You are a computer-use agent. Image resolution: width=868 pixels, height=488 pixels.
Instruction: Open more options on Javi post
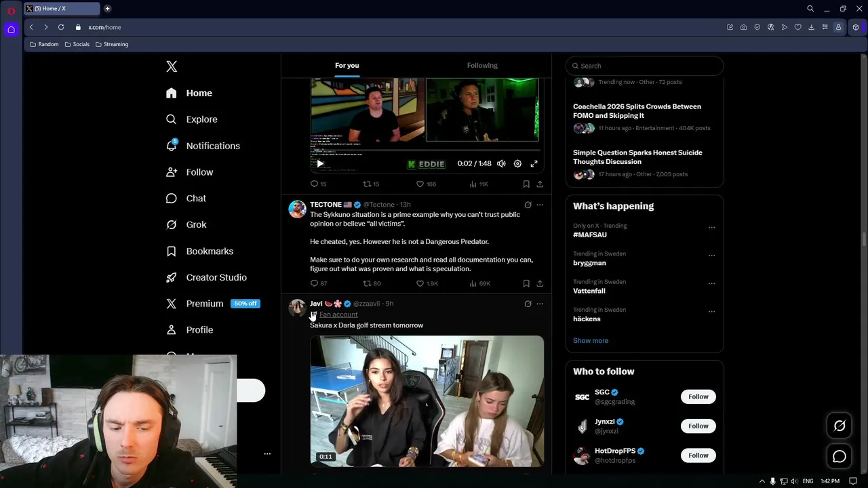click(540, 304)
